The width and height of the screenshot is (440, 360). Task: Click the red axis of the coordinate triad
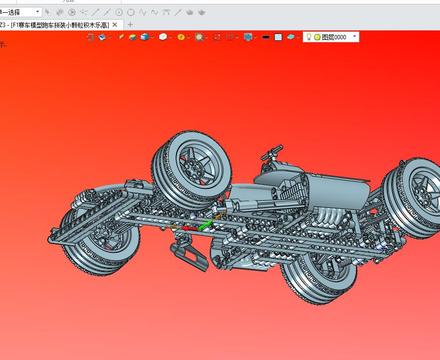tap(189, 228)
